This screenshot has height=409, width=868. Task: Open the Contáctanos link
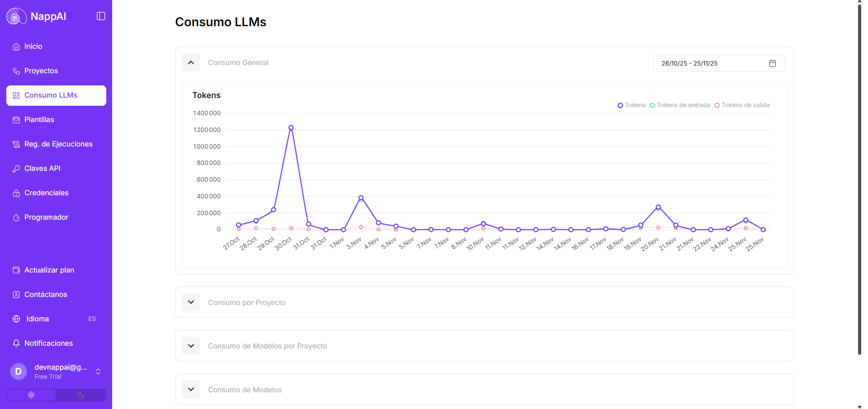[x=46, y=295]
